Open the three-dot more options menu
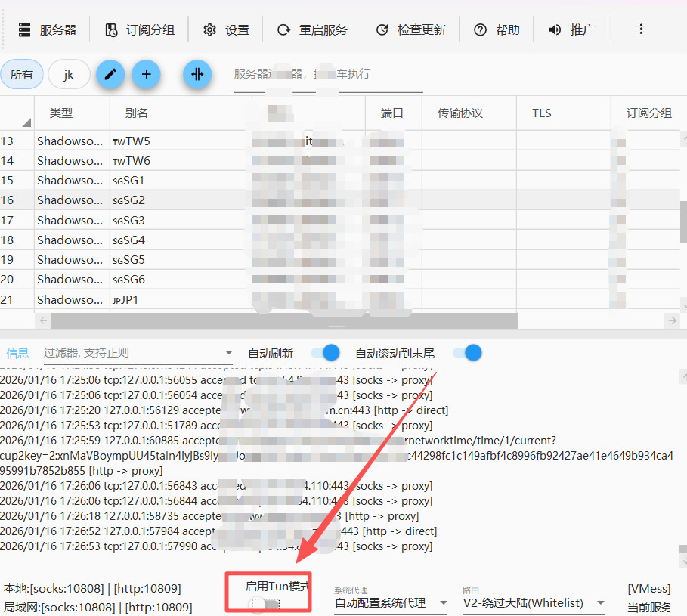687x616 pixels. click(641, 29)
